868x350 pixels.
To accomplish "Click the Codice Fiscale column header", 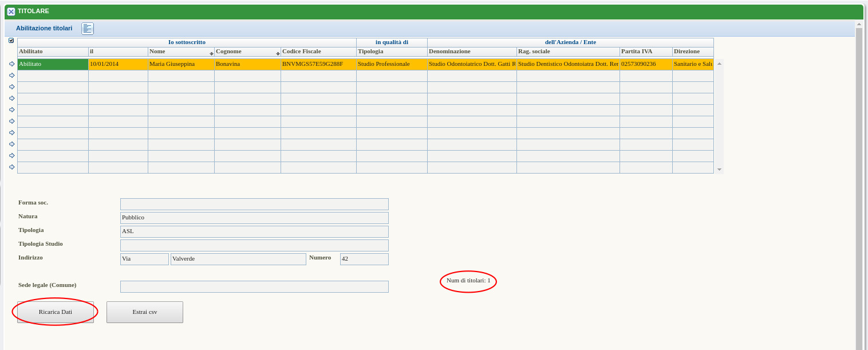I will [318, 52].
